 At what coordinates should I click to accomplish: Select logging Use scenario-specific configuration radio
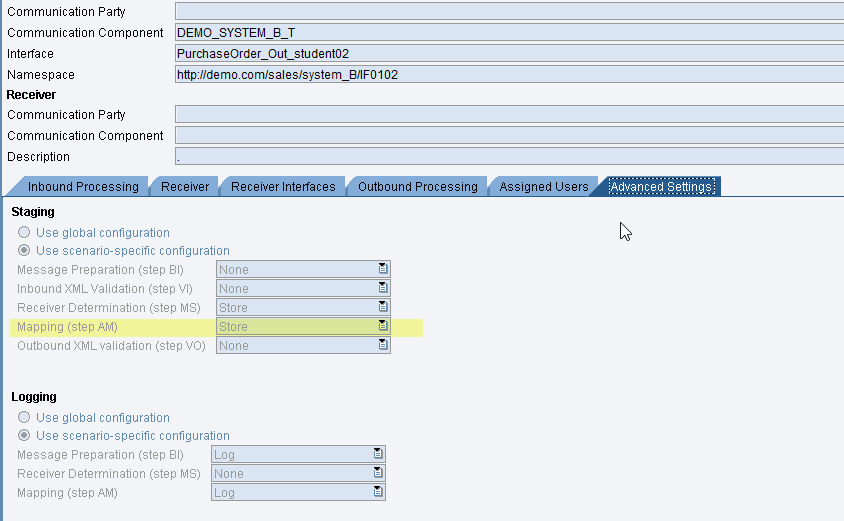[24, 436]
